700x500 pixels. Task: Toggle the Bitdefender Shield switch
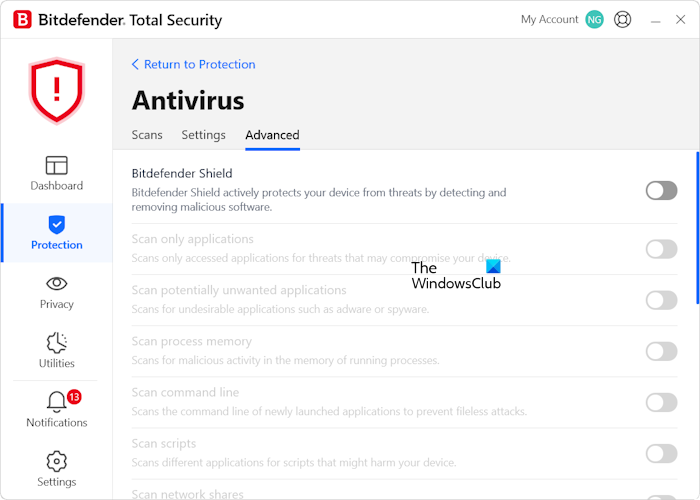click(x=661, y=190)
